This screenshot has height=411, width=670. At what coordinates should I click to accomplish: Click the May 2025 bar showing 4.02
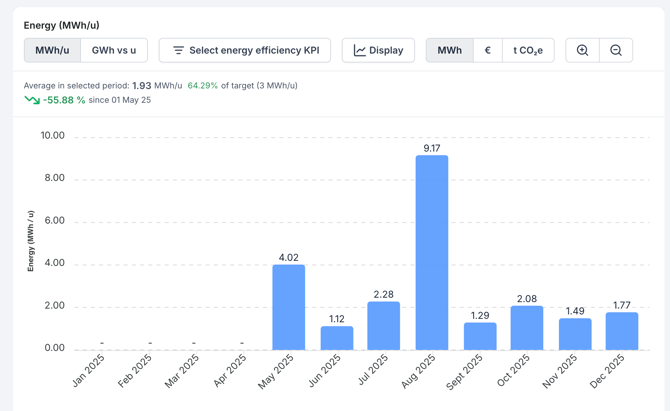[x=289, y=307]
